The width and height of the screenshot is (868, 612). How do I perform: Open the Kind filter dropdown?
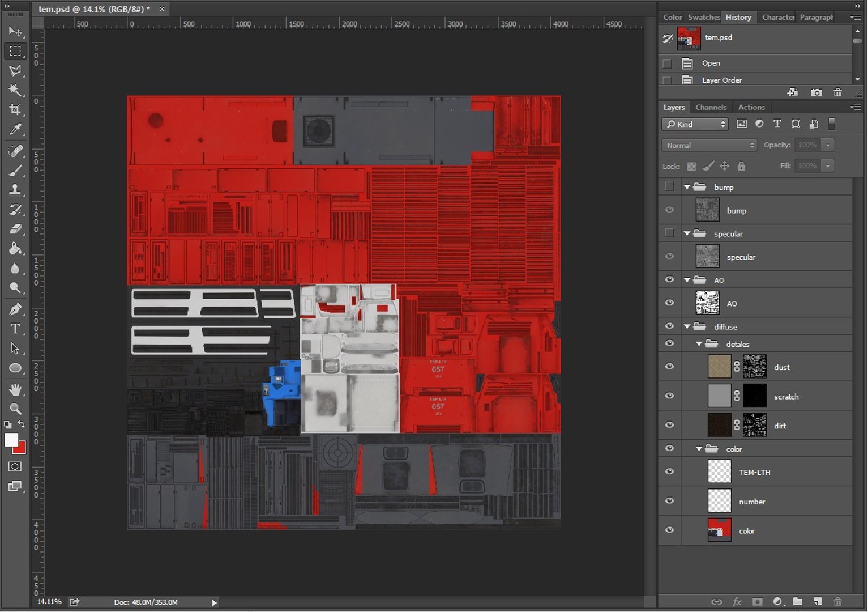tap(695, 124)
